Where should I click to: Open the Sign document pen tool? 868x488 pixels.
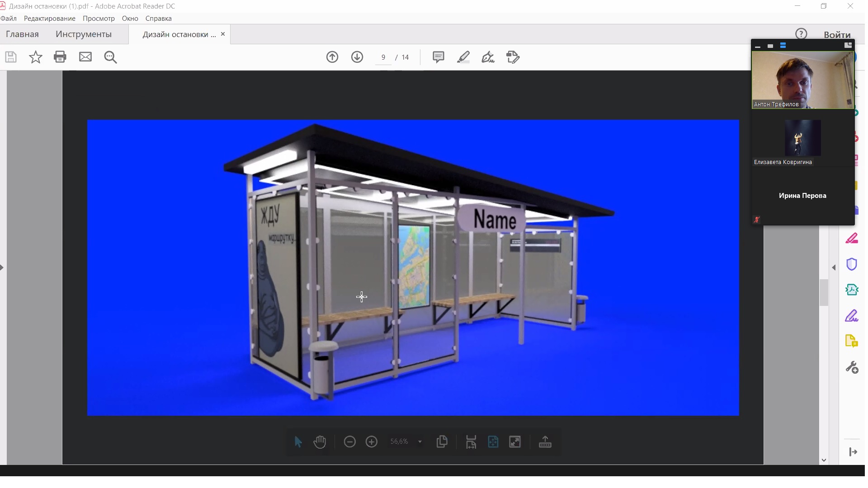pos(488,57)
